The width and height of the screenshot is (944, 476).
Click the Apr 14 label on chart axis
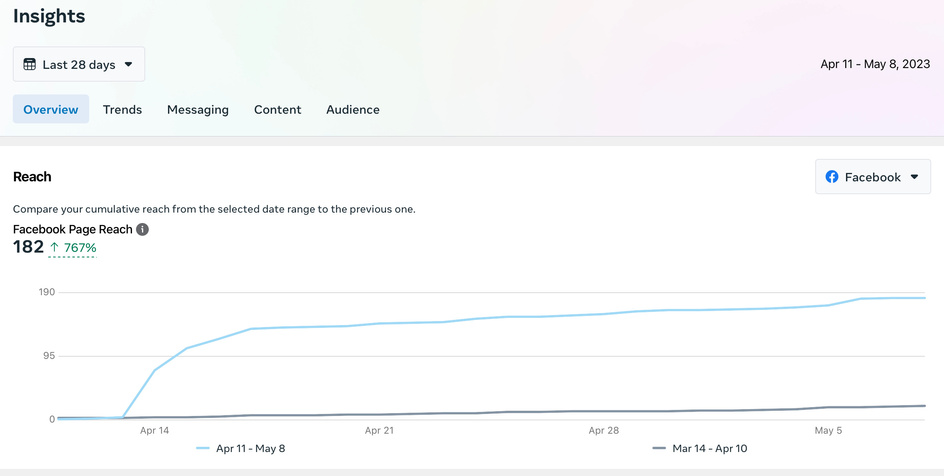[155, 431]
